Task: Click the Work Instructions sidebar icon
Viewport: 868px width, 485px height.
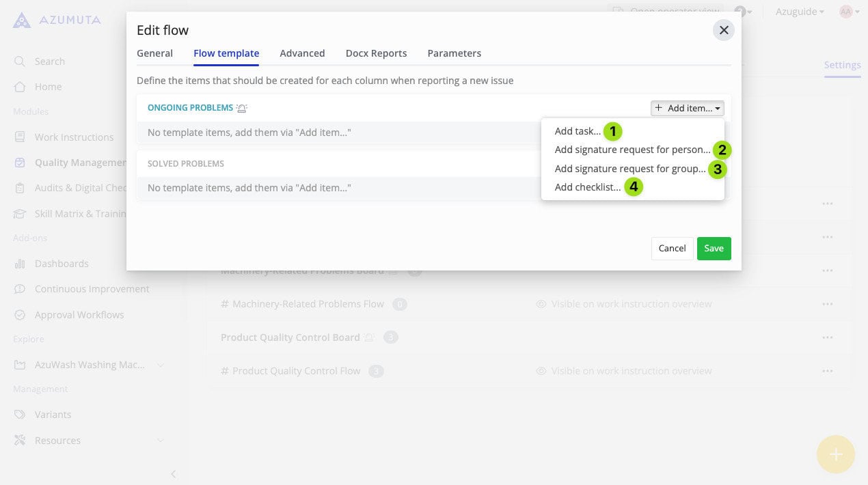Action: coord(20,137)
